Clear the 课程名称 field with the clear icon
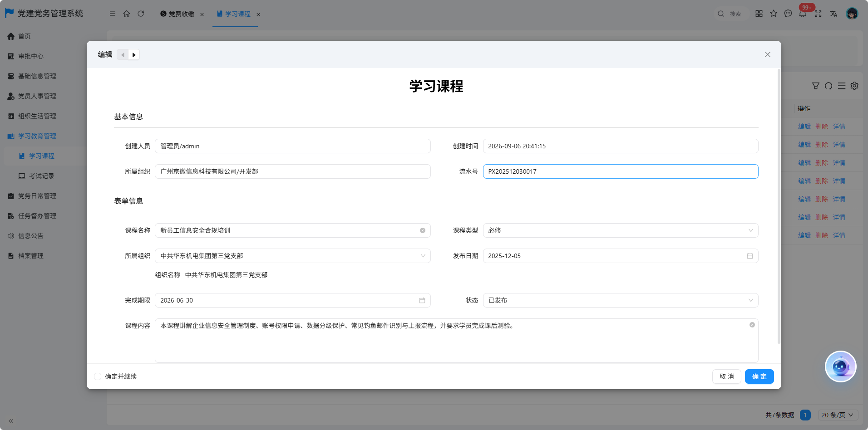 423,230
